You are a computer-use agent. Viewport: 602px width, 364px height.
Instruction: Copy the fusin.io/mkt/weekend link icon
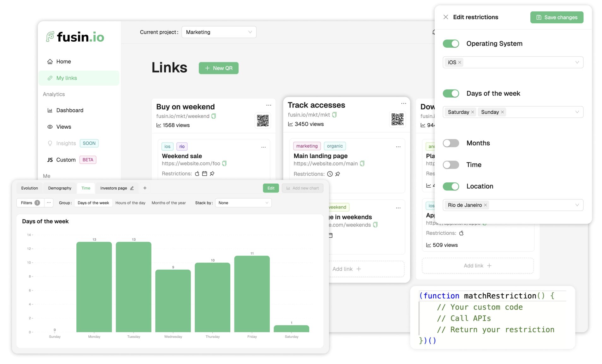(x=214, y=116)
